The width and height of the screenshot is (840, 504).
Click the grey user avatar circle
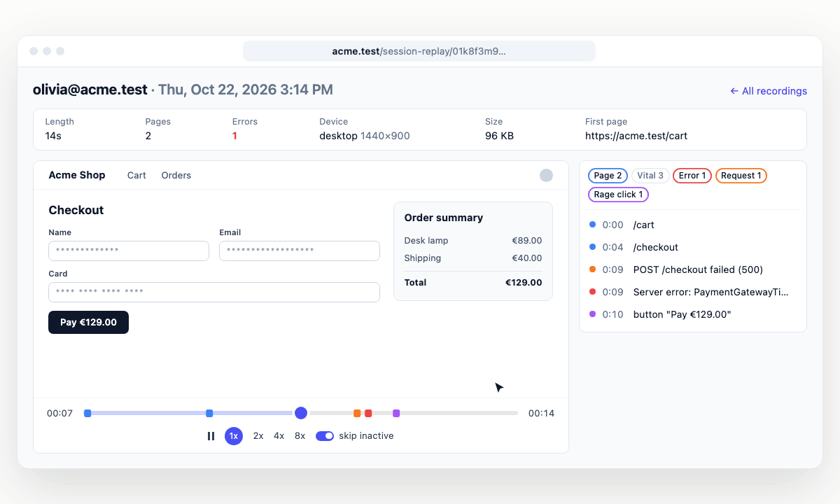tap(546, 176)
